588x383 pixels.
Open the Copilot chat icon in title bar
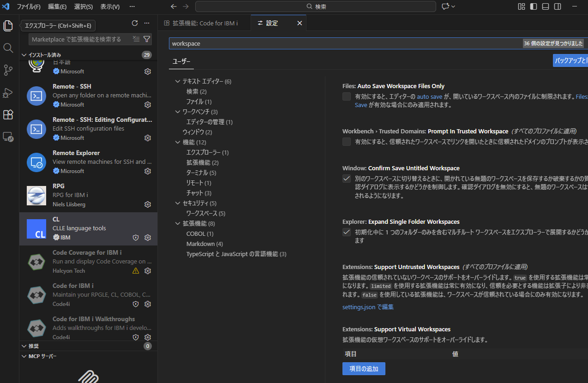pos(445,6)
